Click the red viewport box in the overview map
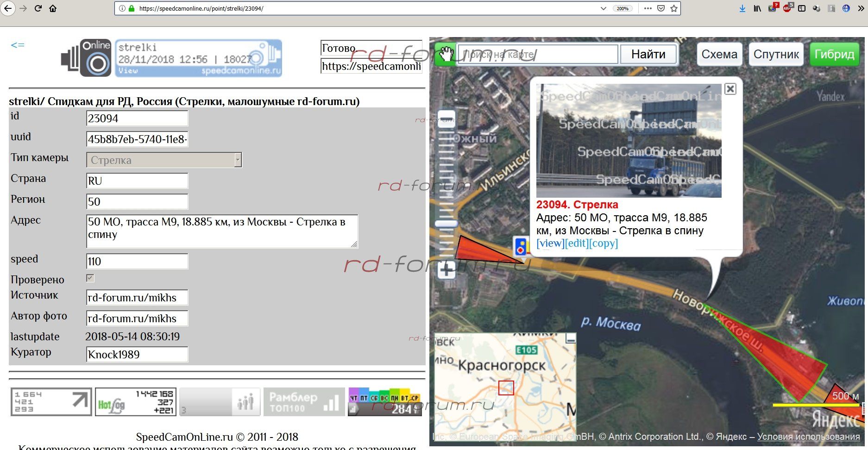The height and width of the screenshot is (450, 868). click(x=506, y=388)
